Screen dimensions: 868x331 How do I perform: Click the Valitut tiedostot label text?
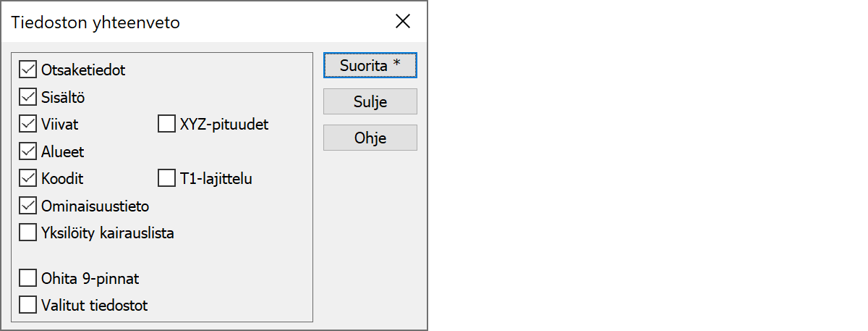[95, 305]
